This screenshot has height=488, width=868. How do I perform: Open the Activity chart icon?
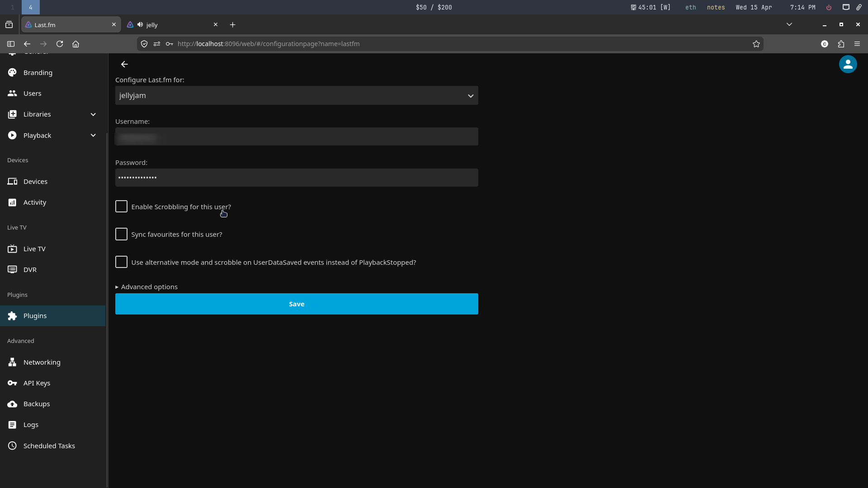point(12,202)
